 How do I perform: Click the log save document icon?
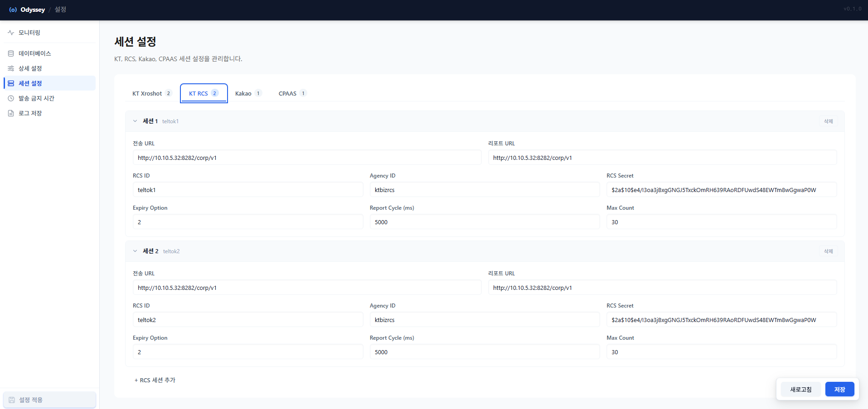coord(11,113)
